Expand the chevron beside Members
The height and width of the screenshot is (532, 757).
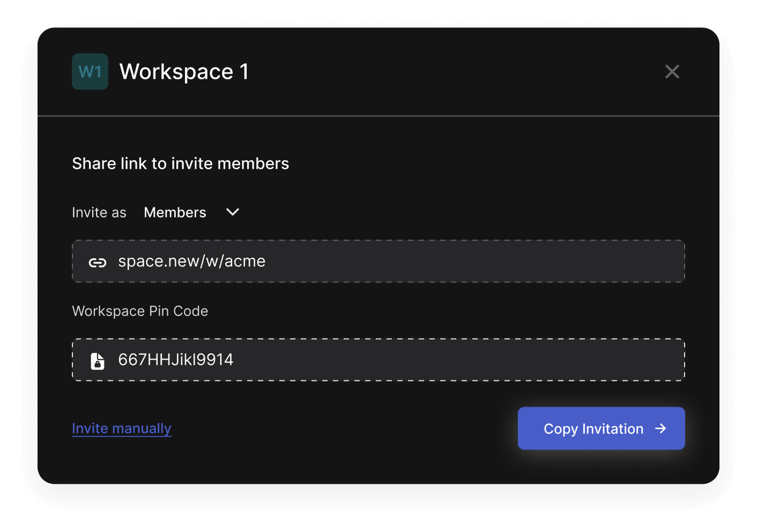(x=233, y=213)
